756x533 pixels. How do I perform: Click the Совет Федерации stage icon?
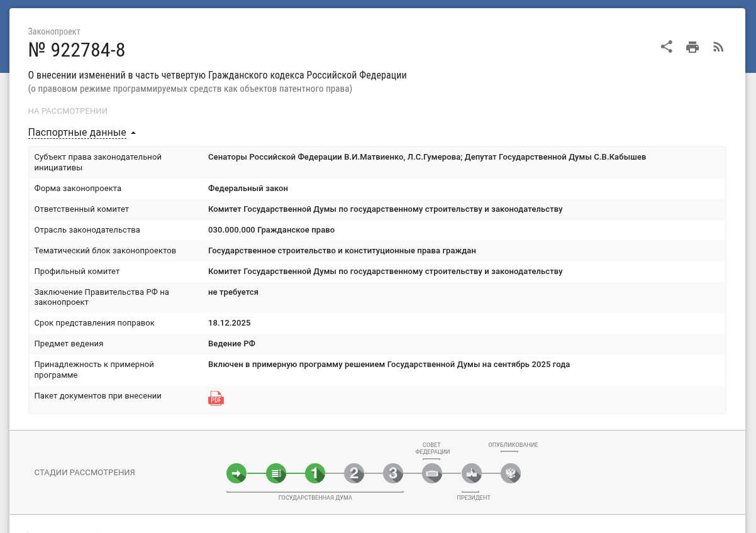[x=431, y=473]
